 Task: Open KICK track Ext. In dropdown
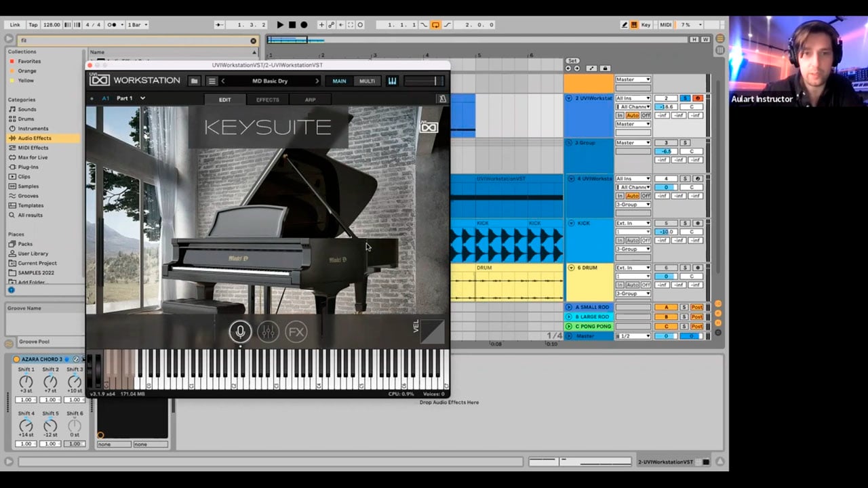coord(633,223)
